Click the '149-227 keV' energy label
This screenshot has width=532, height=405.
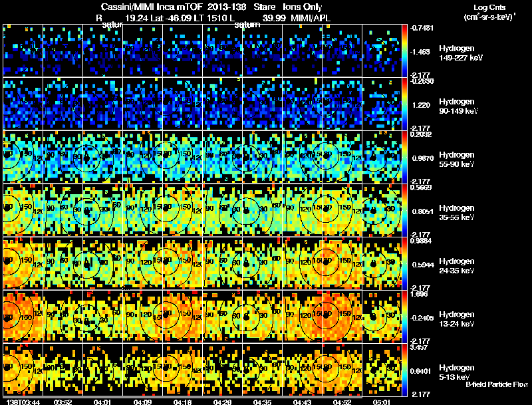pyautogui.click(x=461, y=58)
